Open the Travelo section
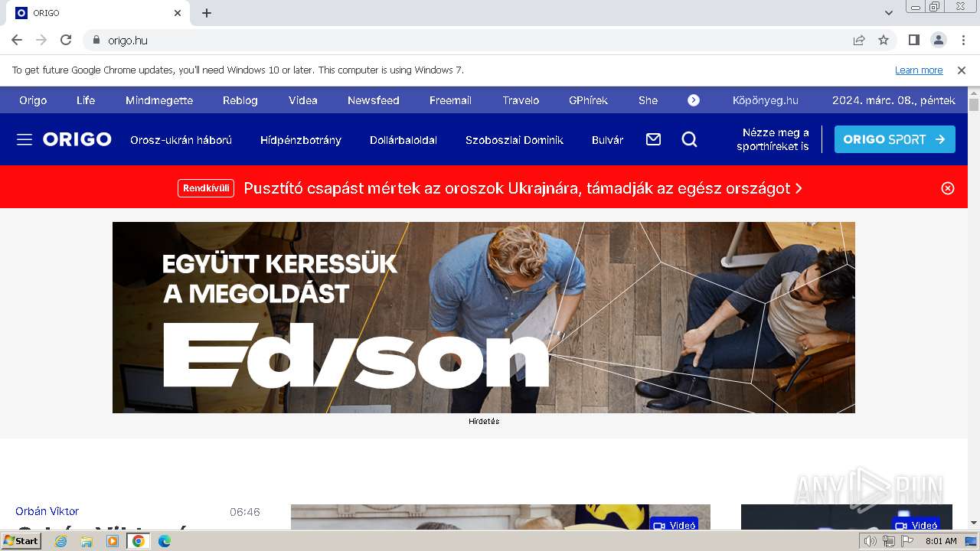 click(521, 100)
